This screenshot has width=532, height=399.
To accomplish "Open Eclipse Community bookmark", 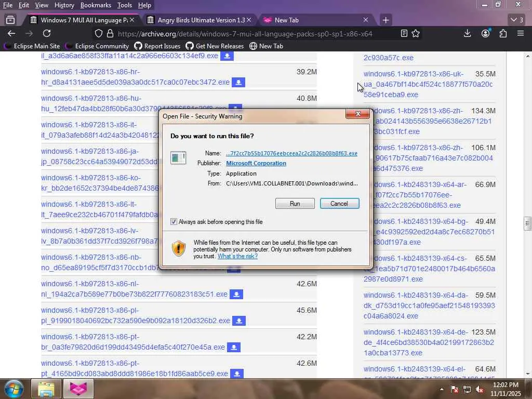I will [98, 46].
